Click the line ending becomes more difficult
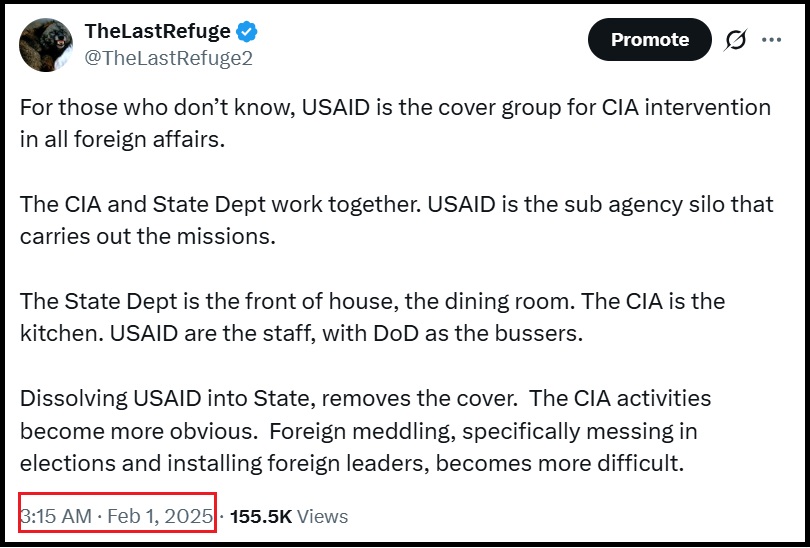This screenshot has height=548, width=810. click(352, 463)
